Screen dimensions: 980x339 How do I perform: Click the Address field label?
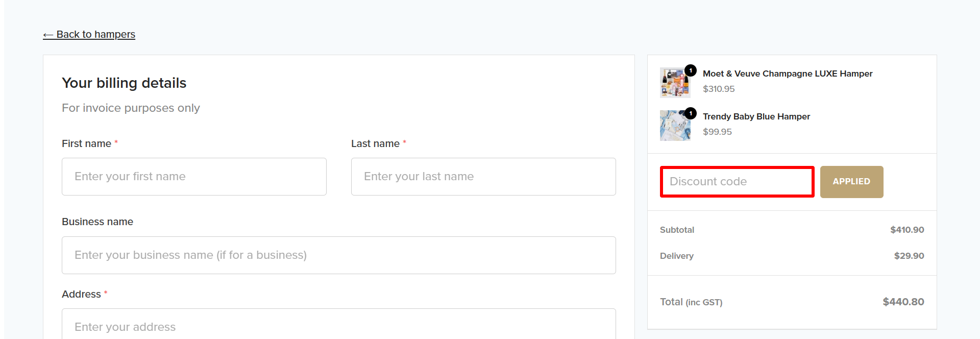(x=81, y=294)
